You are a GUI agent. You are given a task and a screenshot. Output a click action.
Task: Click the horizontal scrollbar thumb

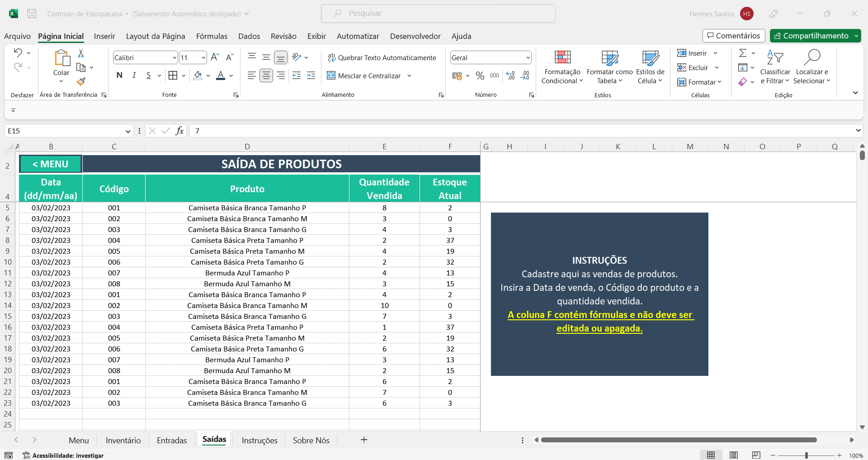[x=679, y=440]
